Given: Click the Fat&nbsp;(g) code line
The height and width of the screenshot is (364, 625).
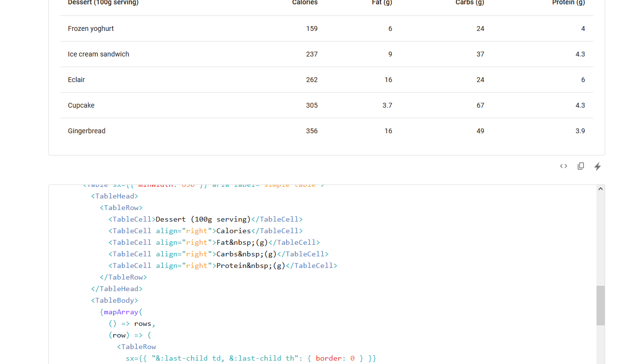Looking at the screenshot, I should click(214, 242).
